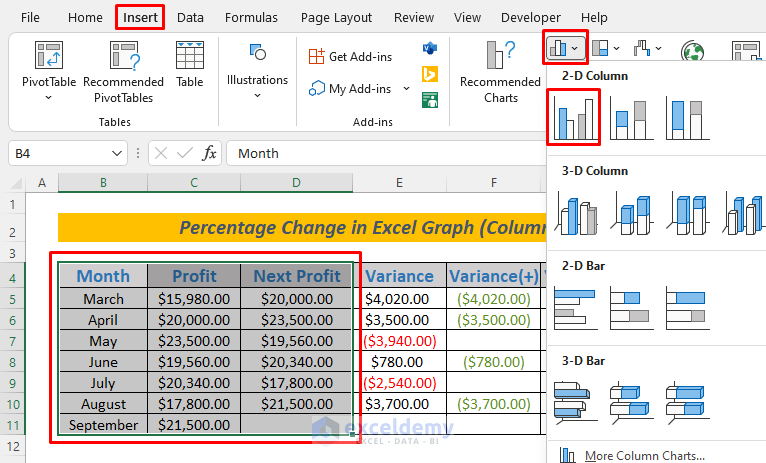
Task: Click the PivotTable dropdown arrow
Action: pos(48,98)
